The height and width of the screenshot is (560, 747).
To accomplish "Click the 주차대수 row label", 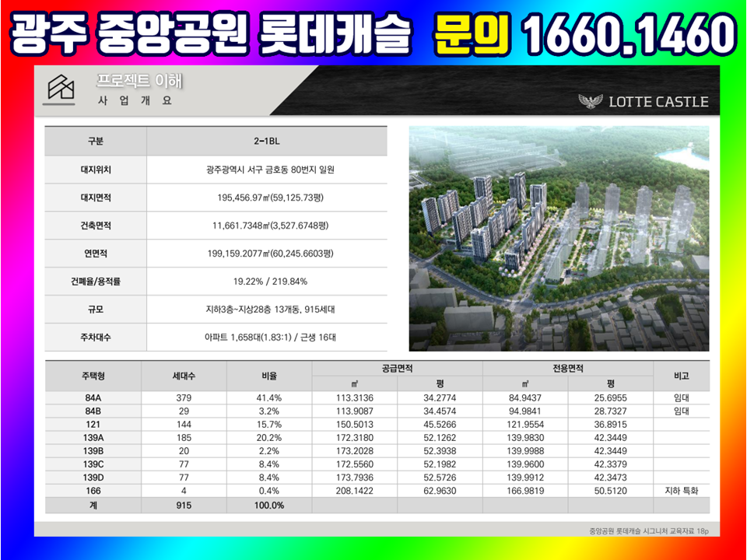I will tap(95, 337).
